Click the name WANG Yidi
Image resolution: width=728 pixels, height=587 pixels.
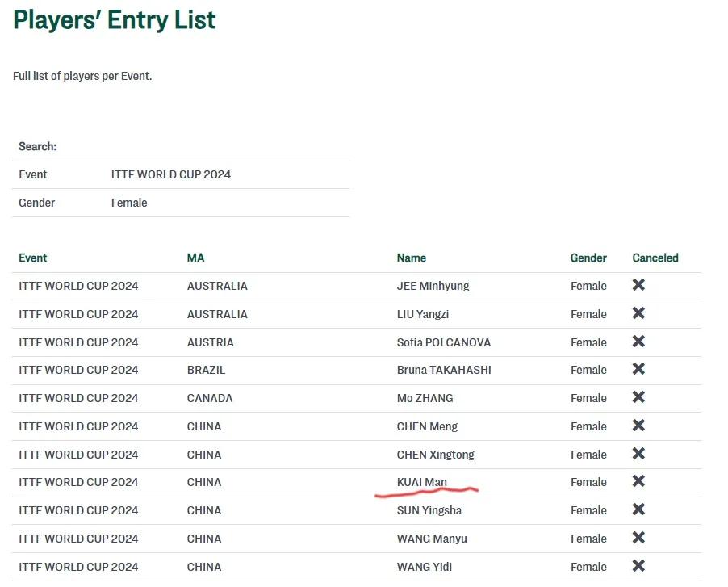(x=425, y=567)
